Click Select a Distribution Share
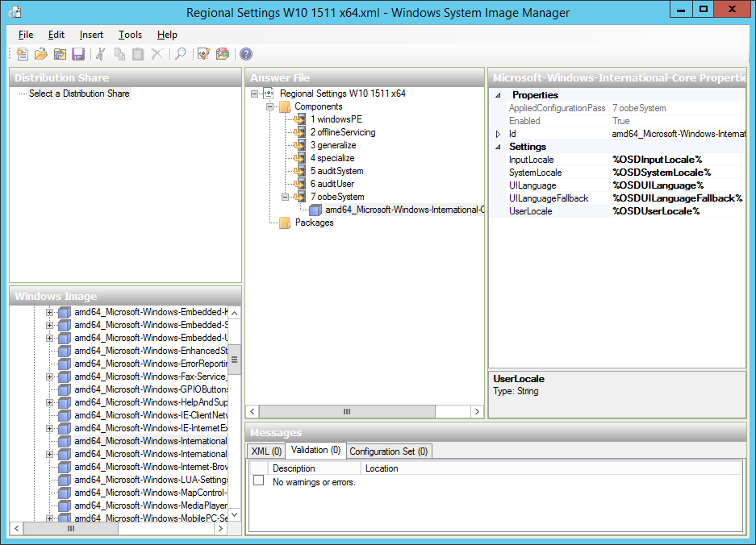 click(x=79, y=94)
